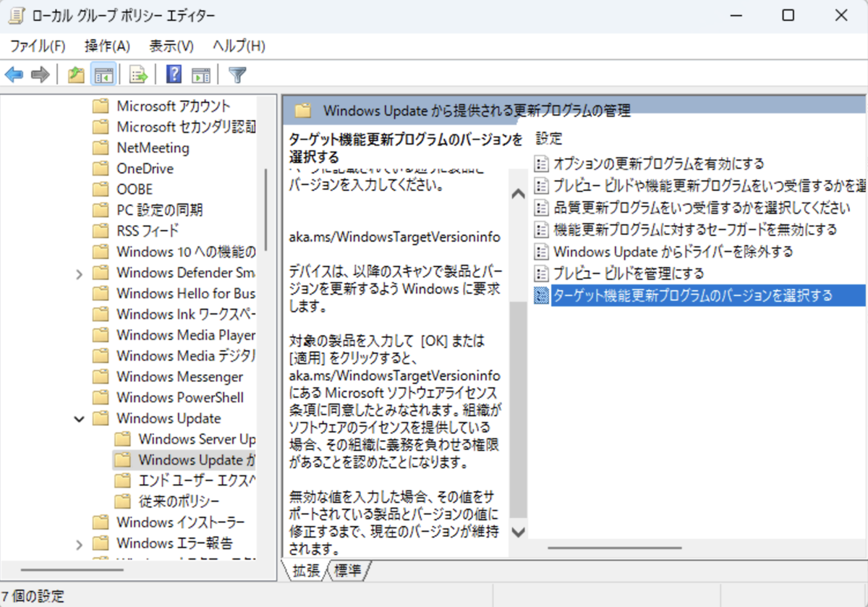
Task: Click policy icon beside オプションの更新プログラムを有効にする
Action: tap(541, 164)
